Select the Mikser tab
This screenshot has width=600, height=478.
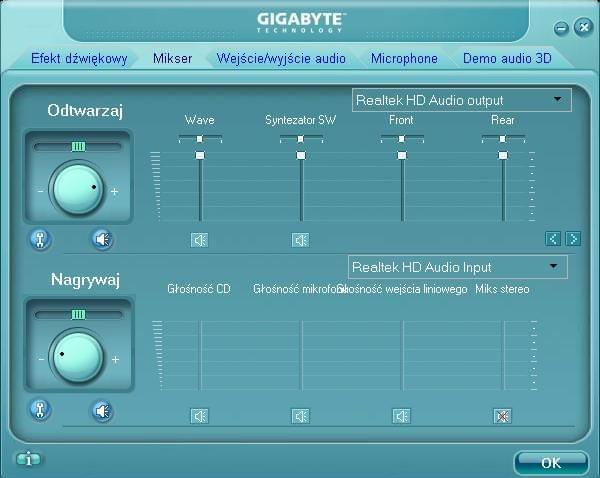coord(172,59)
